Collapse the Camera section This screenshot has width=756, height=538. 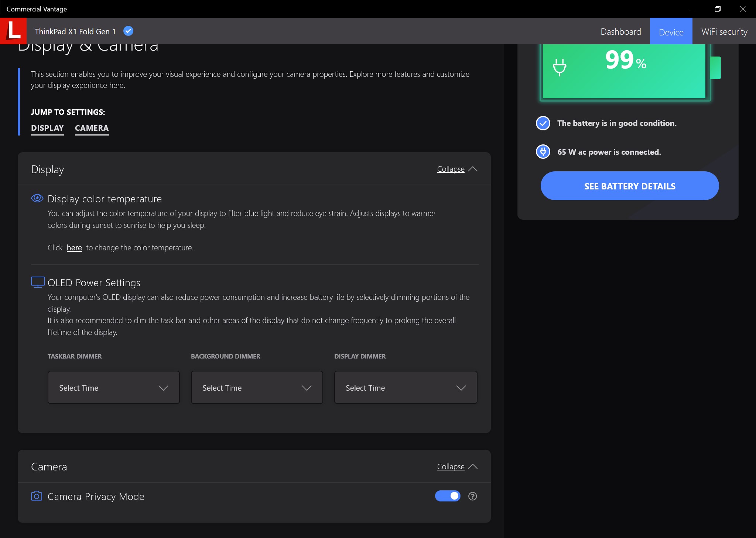point(457,467)
